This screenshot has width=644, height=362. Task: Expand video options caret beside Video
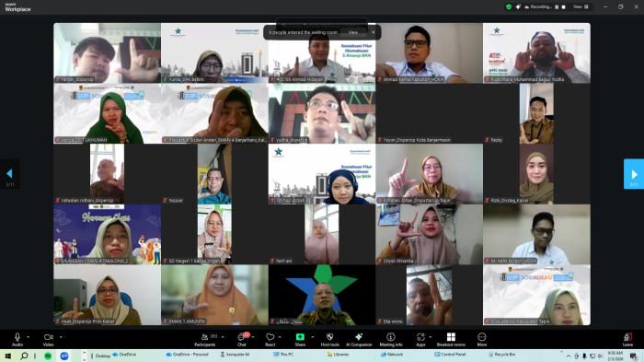coord(61,337)
